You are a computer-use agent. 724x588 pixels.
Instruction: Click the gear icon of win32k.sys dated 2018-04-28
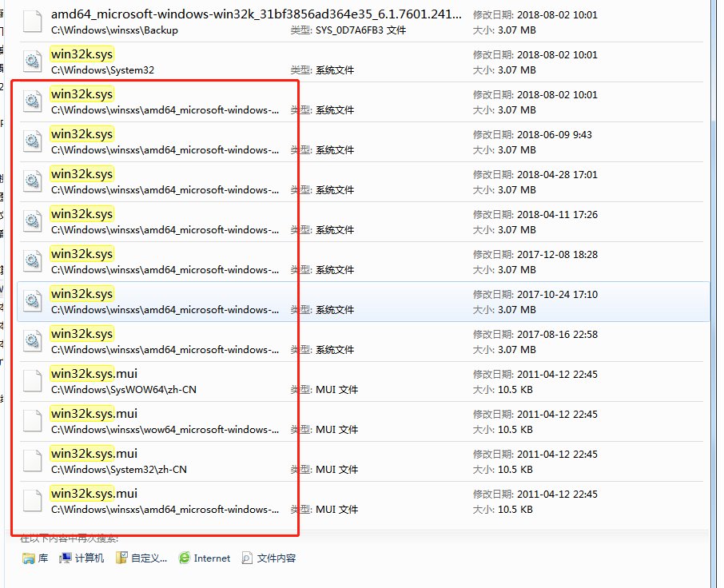pyautogui.click(x=32, y=181)
